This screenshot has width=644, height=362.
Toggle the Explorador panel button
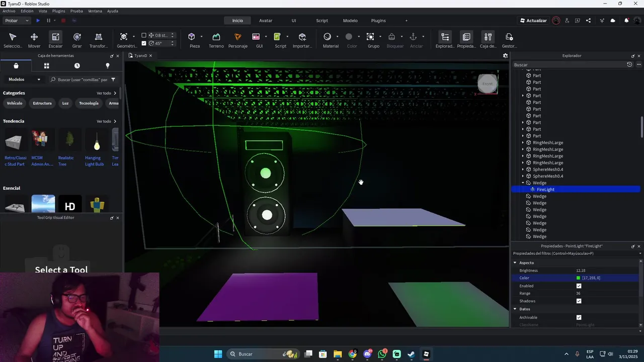point(445,40)
